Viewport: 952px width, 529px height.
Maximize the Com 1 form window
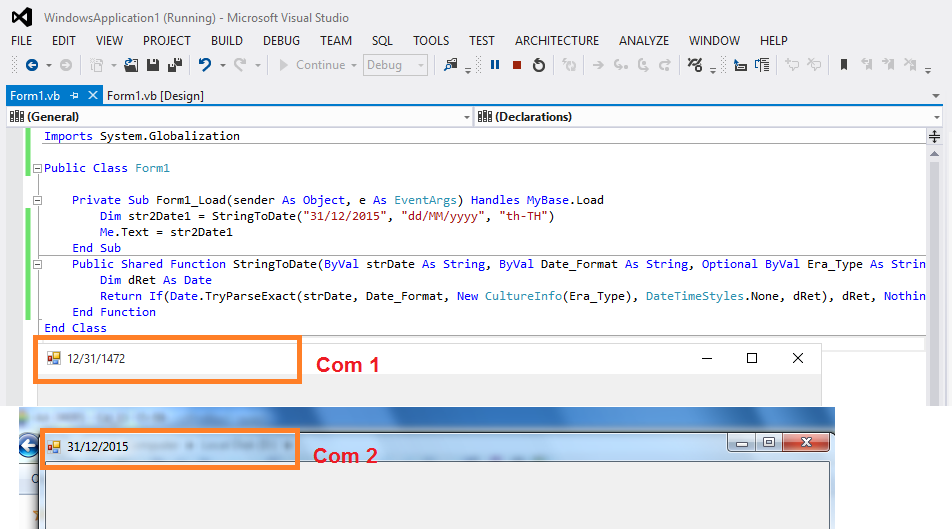coord(752,358)
